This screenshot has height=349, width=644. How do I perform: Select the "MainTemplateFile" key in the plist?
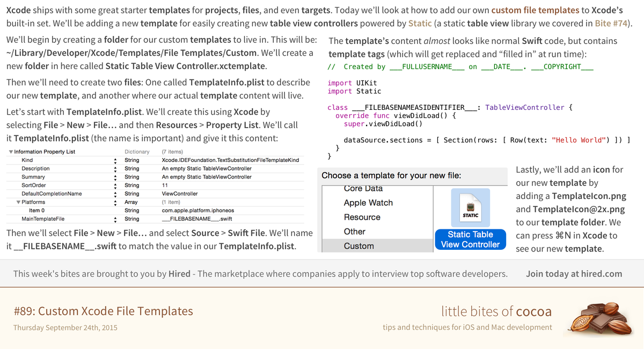(x=43, y=219)
